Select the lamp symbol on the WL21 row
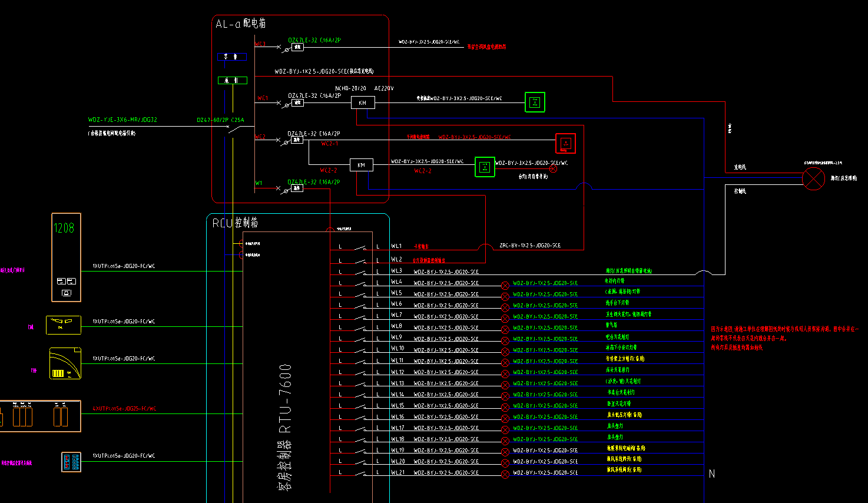Screen dimensions: 868x503 (x=505, y=475)
